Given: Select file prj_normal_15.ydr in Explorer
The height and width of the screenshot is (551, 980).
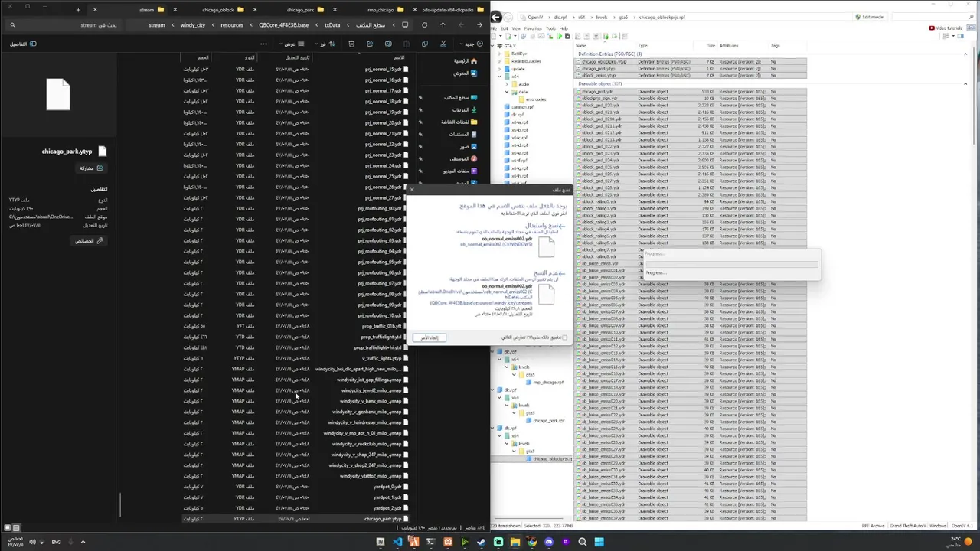Looking at the screenshot, I should tap(387, 70).
